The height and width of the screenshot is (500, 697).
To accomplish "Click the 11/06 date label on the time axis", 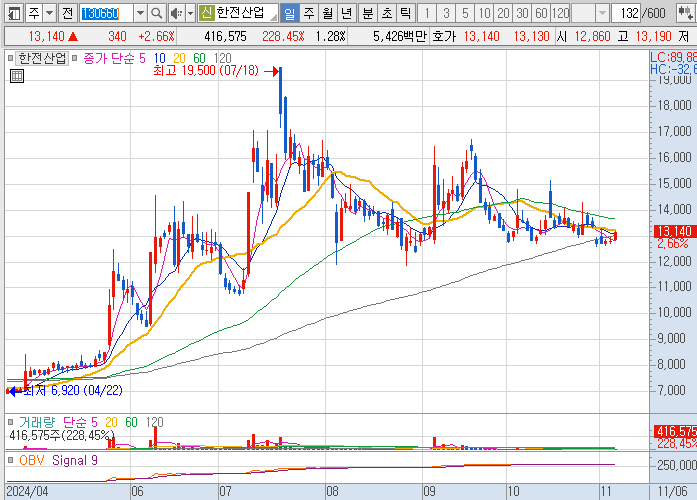I will pos(673,491).
